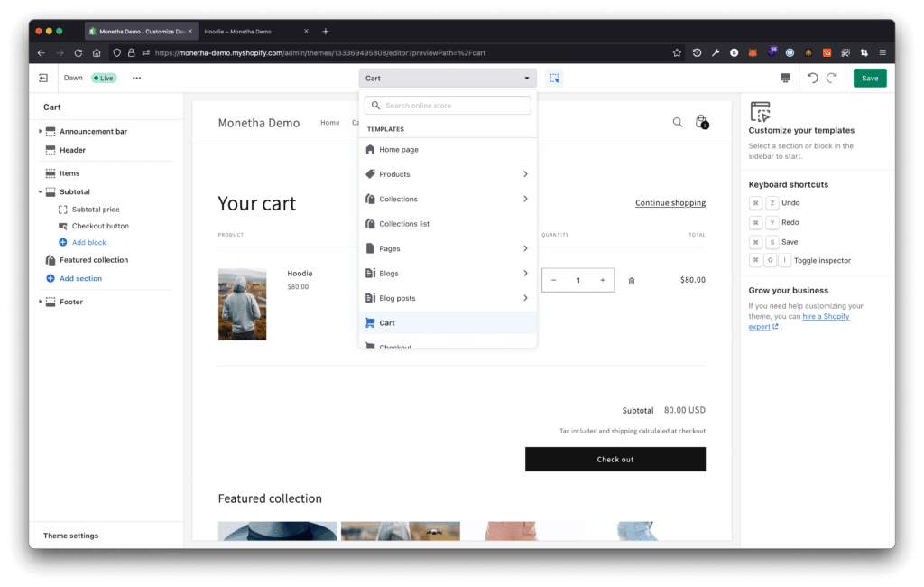Open the Cart template selector dropdown
The image size is (924, 587).
click(448, 78)
